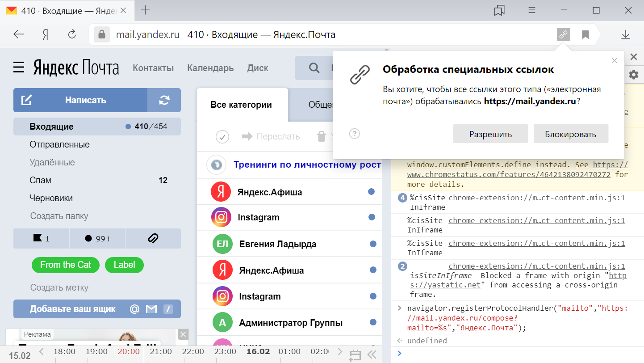Open the email from Евгения Ладырда
This screenshot has width=644, height=363.
pos(290,244)
